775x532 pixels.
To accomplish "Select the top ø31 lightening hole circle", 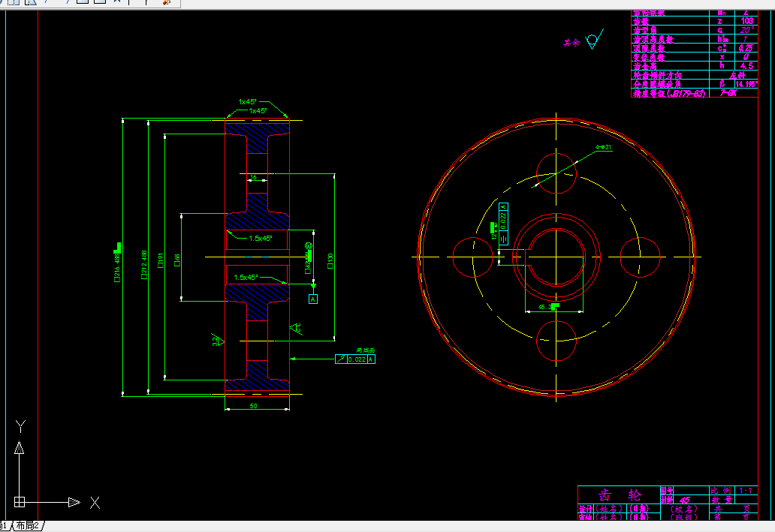I will pos(556,173).
